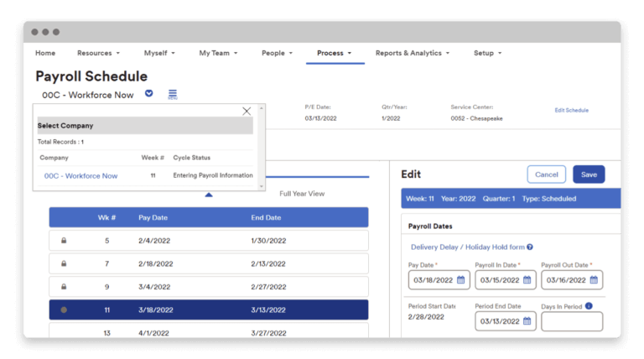644x359 pixels.
Task: Open the Payroll Out Date calendar picker
Action: [594, 280]
